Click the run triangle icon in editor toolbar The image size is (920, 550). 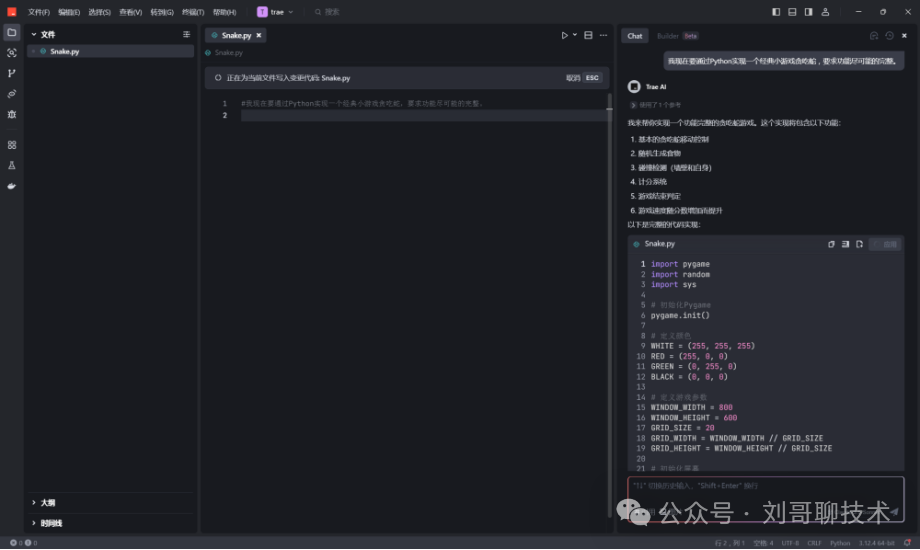click(x=564, y=35)
